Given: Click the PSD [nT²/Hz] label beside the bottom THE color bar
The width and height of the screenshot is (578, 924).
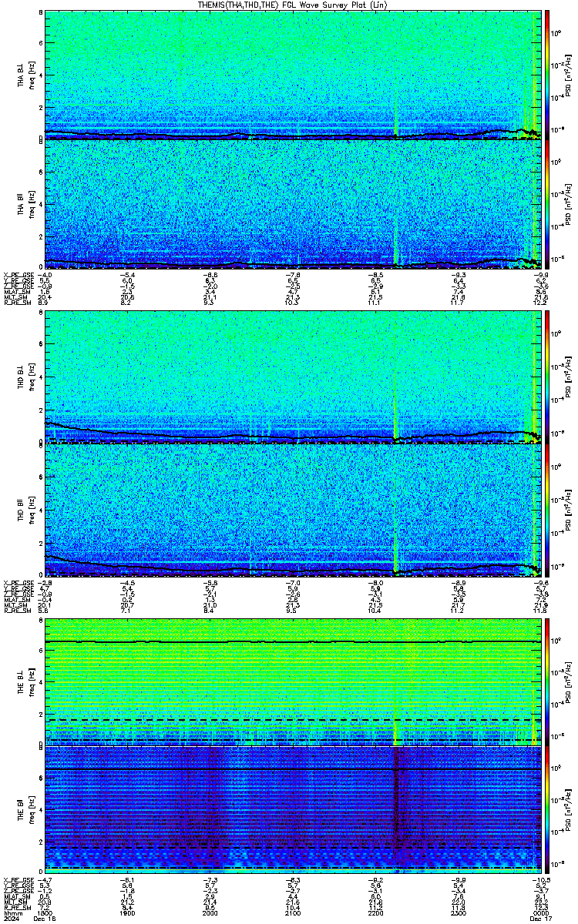Looking at the screenshot, I should tap(568, 810).
